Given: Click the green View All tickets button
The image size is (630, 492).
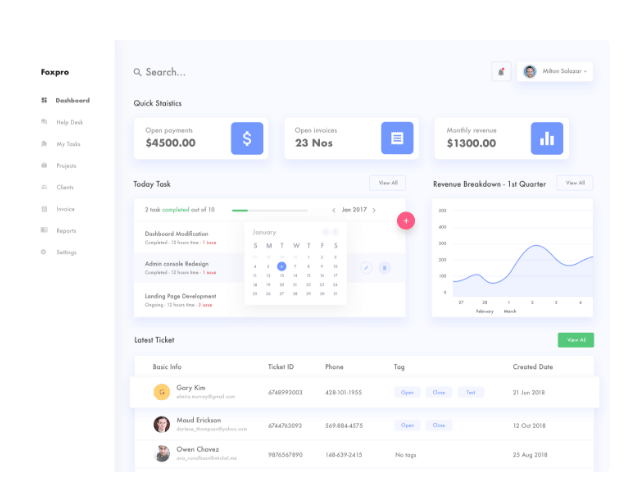Looking at the screenshot, I should (576, 340).
